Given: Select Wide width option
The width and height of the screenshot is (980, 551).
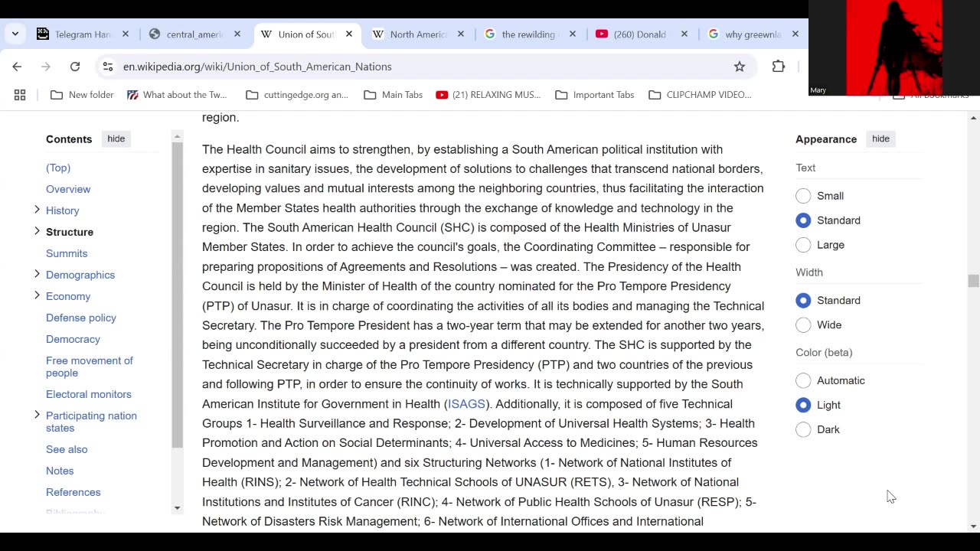Looking at the screenshot, I should 803,325.
